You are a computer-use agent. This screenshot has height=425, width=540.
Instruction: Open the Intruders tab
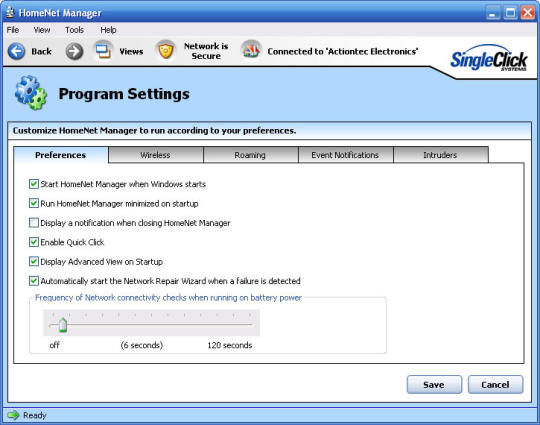[440, 155]
